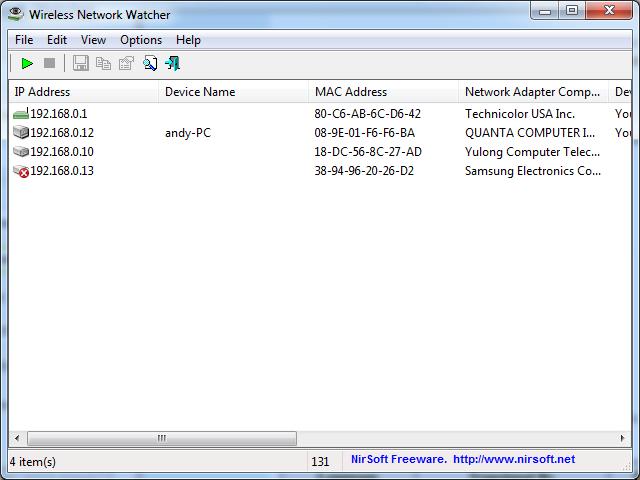
Task: Click the Copy Selected Items icon
Action: tap(103, 64)
